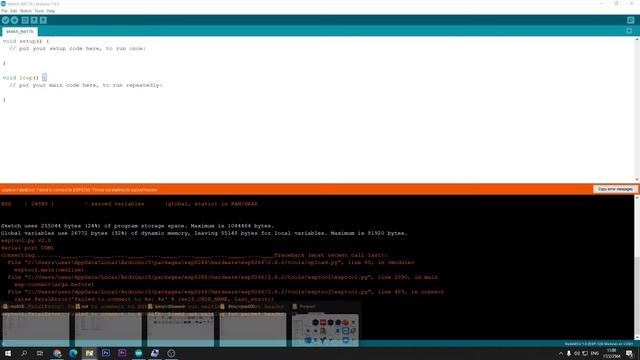Open the Sketch menu
Screen dimensions: 640x360
(x=26, y=11)
